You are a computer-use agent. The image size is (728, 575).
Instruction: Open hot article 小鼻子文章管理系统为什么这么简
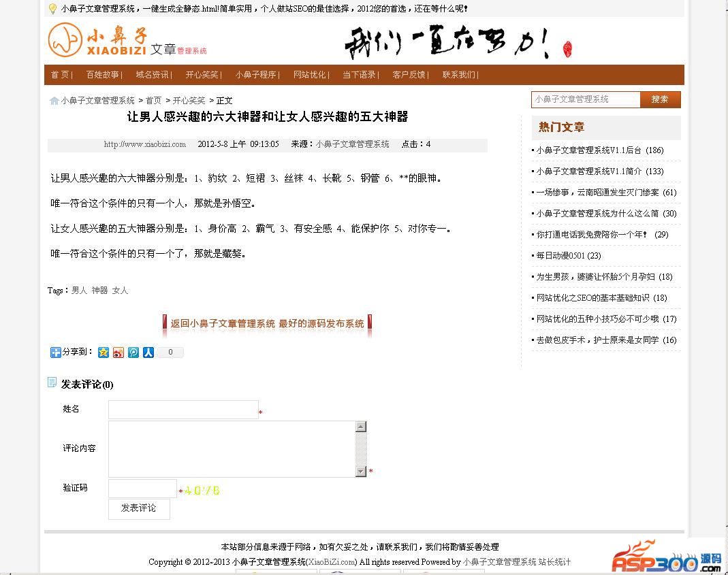597,214
